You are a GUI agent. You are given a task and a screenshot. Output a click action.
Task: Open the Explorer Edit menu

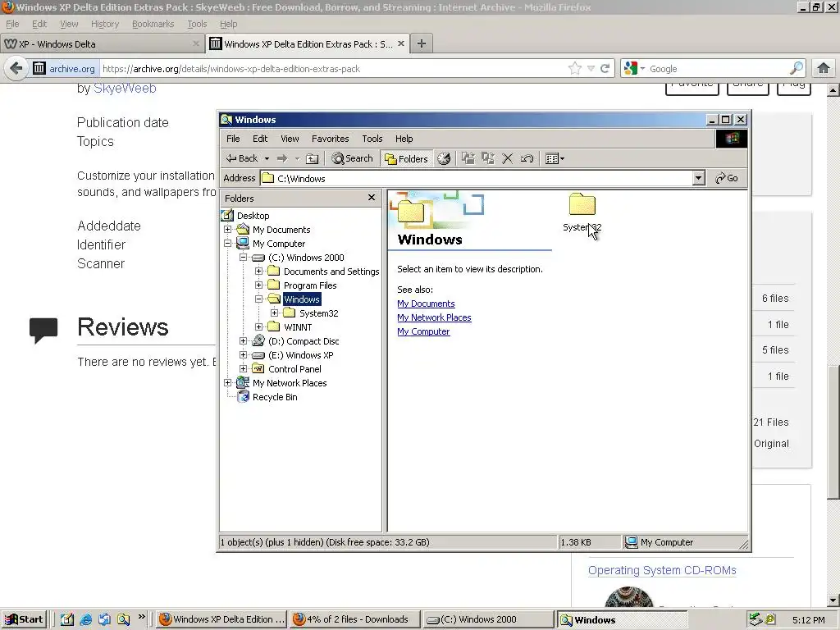[x=260, y=139]
